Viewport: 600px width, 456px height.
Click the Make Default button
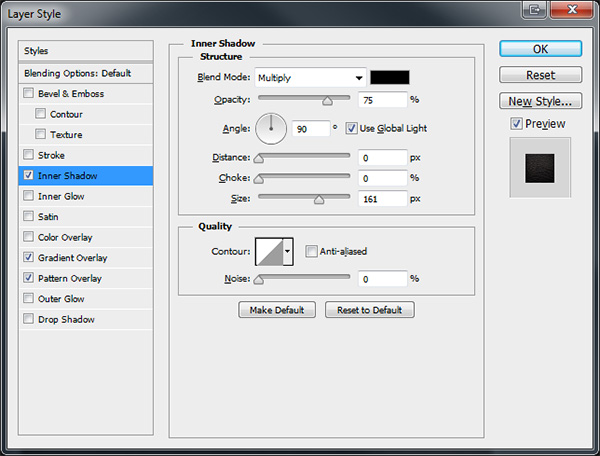click(x=277, y=310)
